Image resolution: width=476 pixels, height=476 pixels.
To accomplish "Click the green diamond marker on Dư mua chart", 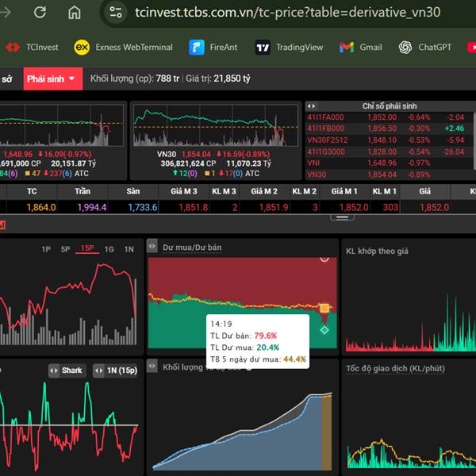I will (x=324, y=330).
